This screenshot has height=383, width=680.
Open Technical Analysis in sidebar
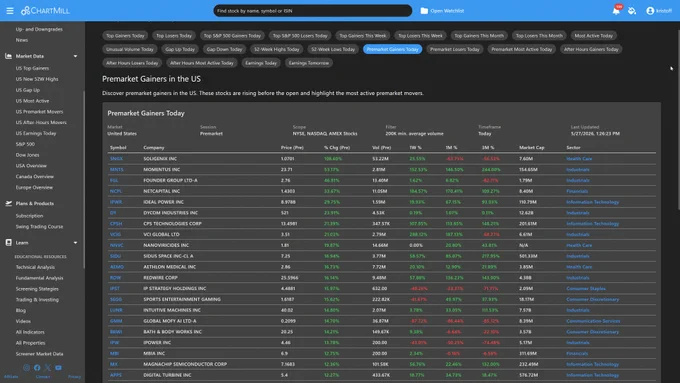[x=35, y=267]
